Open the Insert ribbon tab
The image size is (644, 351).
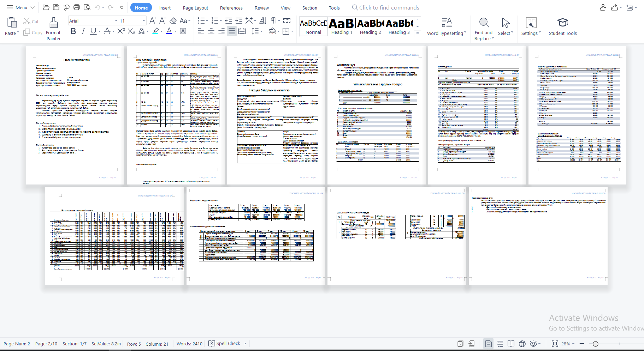point(165,8)
